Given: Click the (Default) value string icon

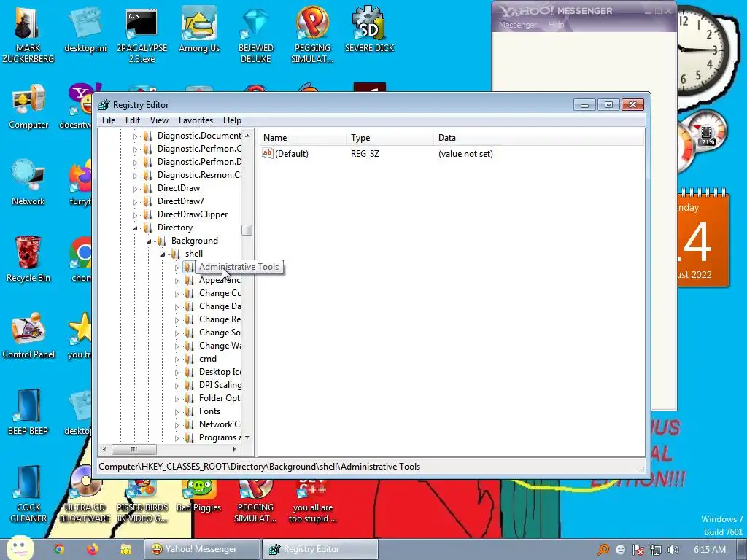Looking at the screenshot, I should point(267,153).
